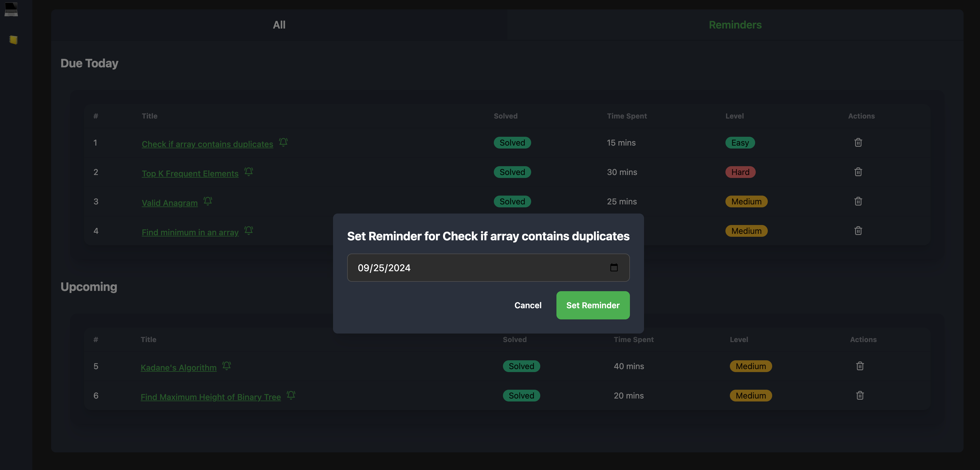This screenshot has height=470, width=980.
Task: Click the 09/25/2024 date input field
Action: [x=488, y=268]
